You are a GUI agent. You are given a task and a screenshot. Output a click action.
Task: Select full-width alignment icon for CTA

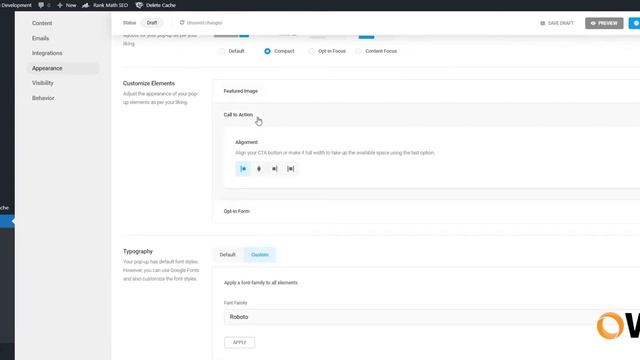point(291,169)
